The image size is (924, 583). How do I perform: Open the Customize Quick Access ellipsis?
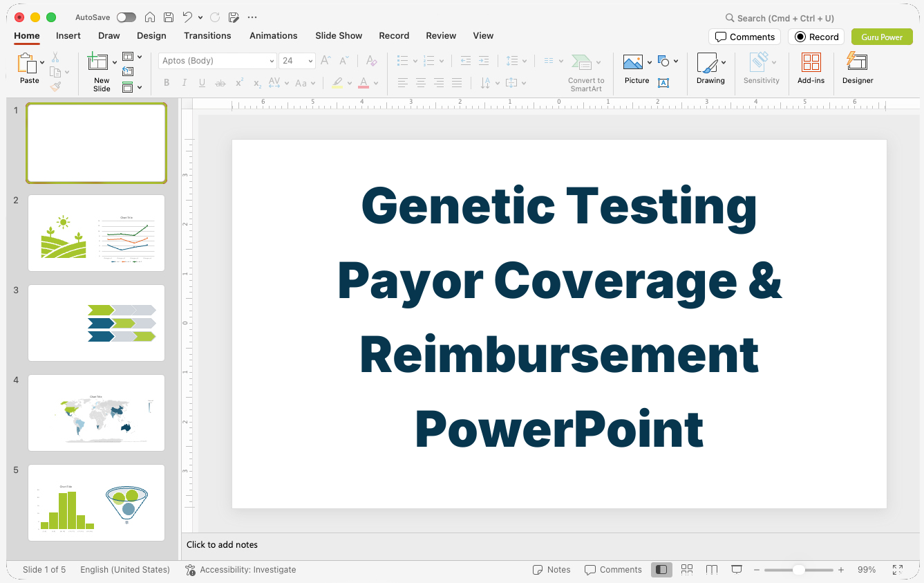point(252,17)
